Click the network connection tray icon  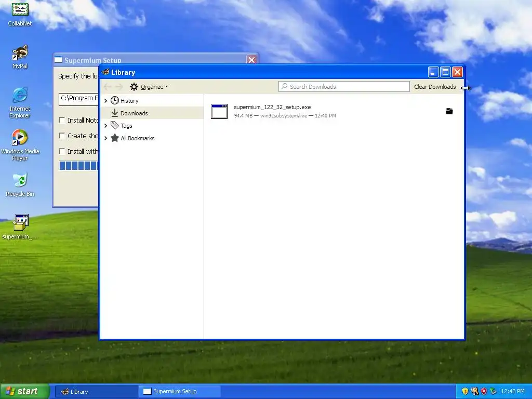coord(494,391)
